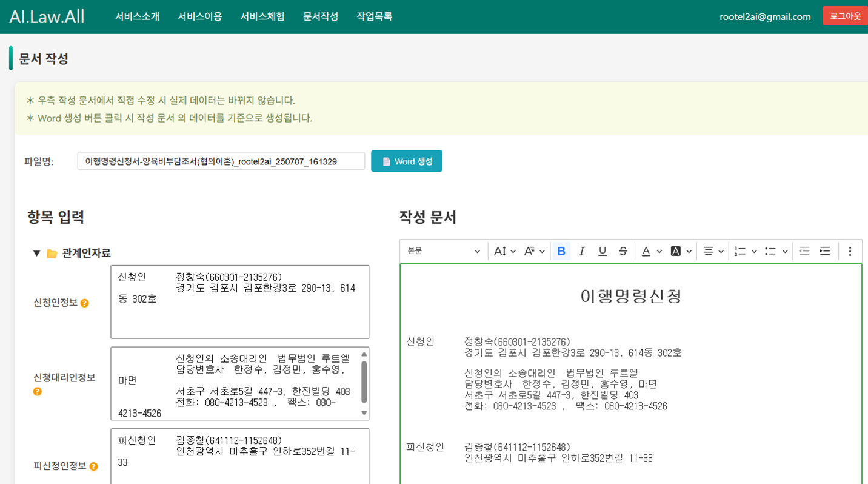Click the bulleted list icon
The height and width of the screenshot is (484, 868).
coord(770,251)
